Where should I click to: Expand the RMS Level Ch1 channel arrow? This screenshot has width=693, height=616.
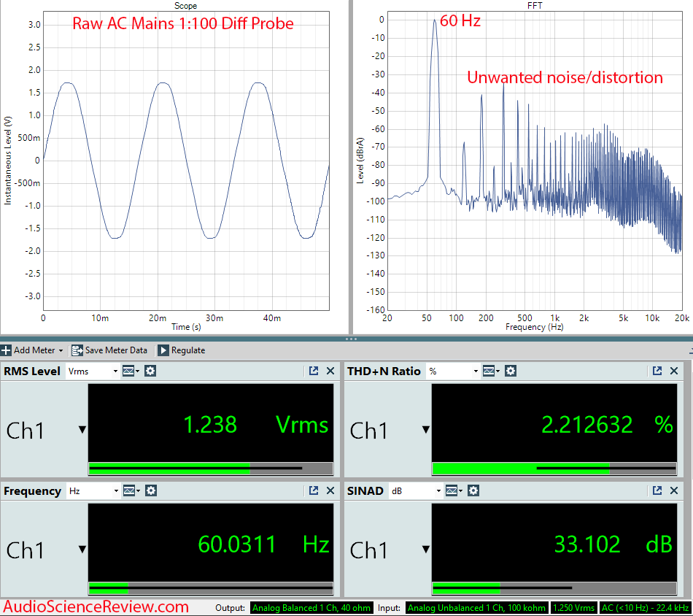(82, 429)
